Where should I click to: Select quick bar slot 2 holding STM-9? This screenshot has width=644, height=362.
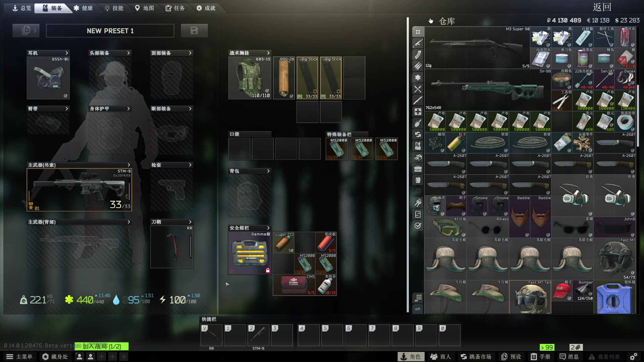tap(258, 335)
